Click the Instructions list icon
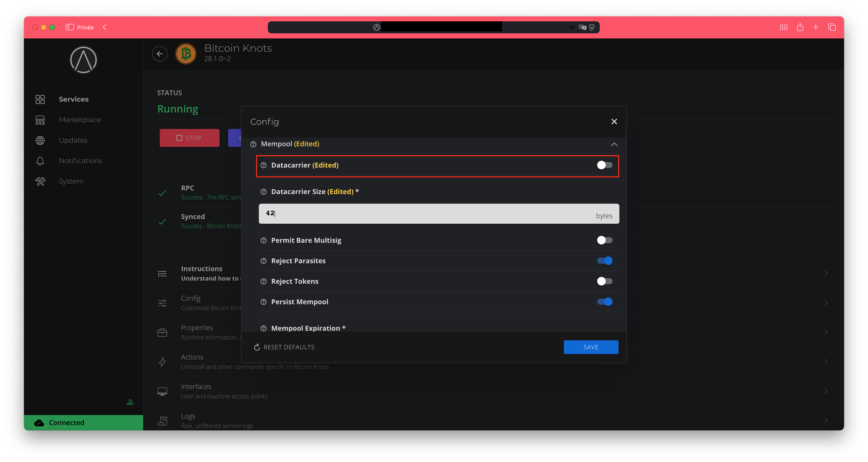868x462 pixels. pyautogui.click(x=162, y=274)
